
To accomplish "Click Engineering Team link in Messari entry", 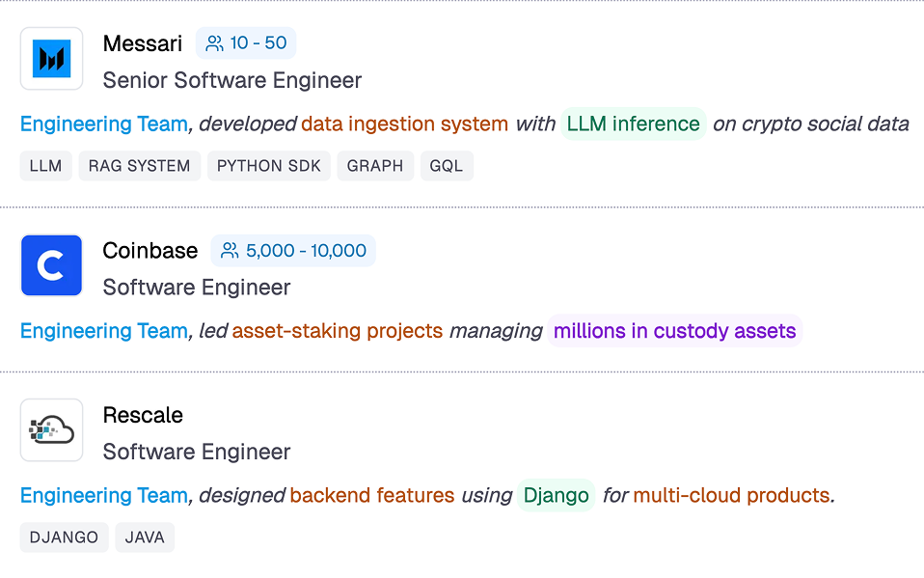I will coord(104,124).
